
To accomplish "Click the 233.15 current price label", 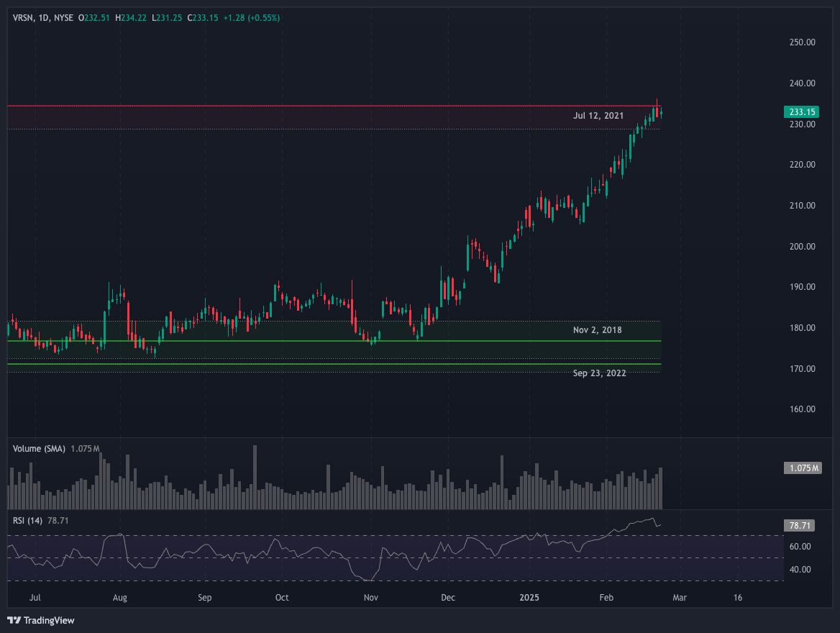I will tap(801, 111).
